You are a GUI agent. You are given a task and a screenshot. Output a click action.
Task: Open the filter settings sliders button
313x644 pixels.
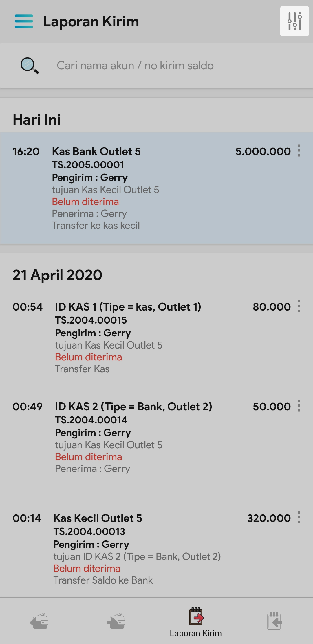pos(294,21)
